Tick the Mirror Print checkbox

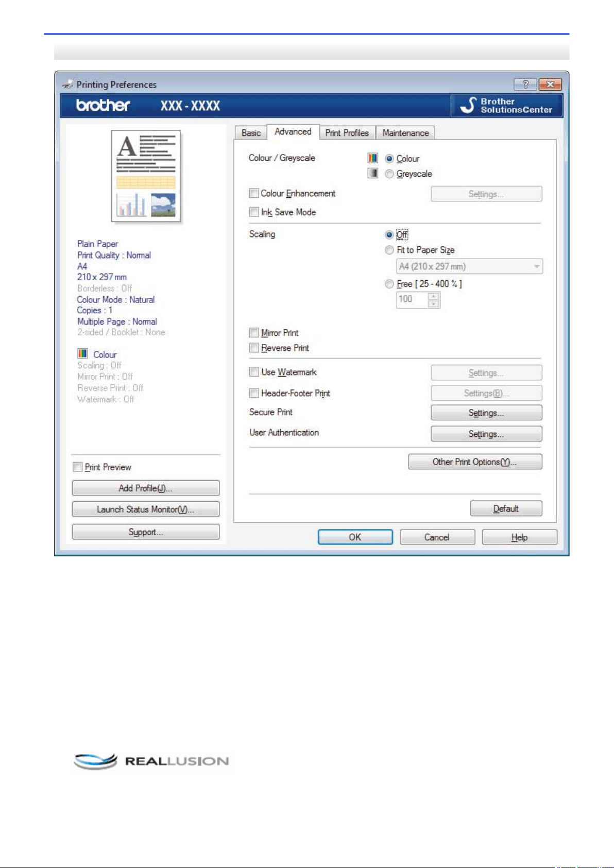[254, 332]
